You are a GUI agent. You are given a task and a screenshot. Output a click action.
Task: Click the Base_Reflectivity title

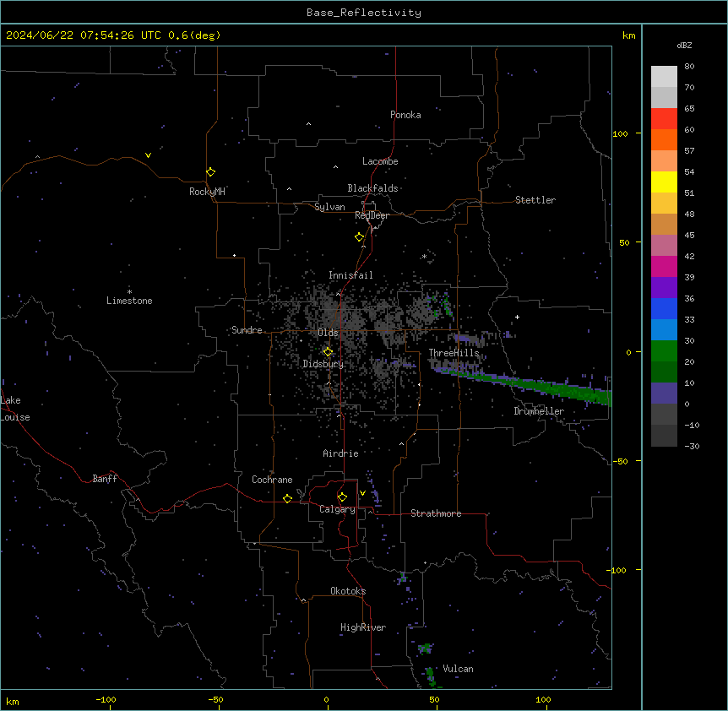point(364,13)
